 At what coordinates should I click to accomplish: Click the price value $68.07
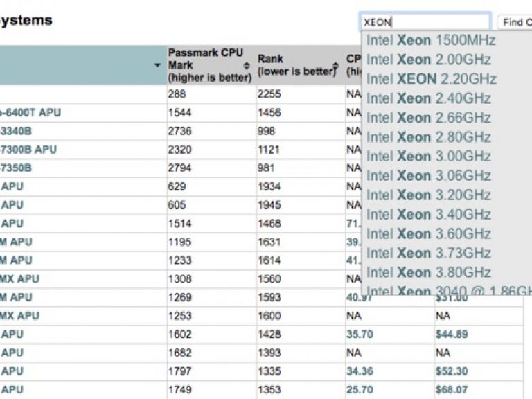click(x=452, y=390)
